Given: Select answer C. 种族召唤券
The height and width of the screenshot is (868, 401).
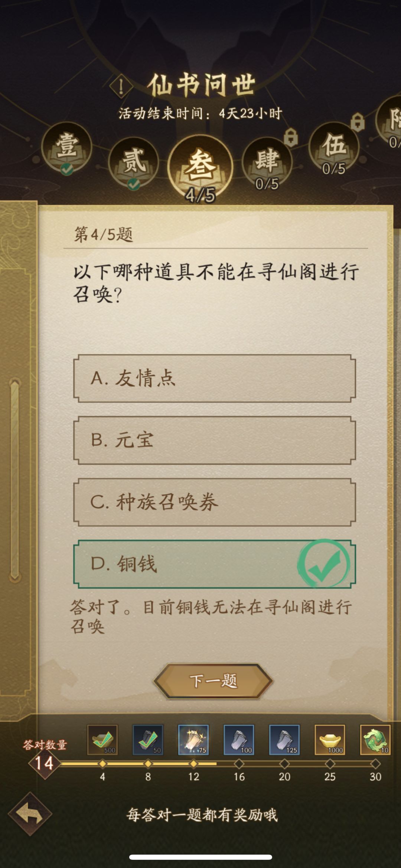Looking at the screenshot, I should [x=214, y=502].
